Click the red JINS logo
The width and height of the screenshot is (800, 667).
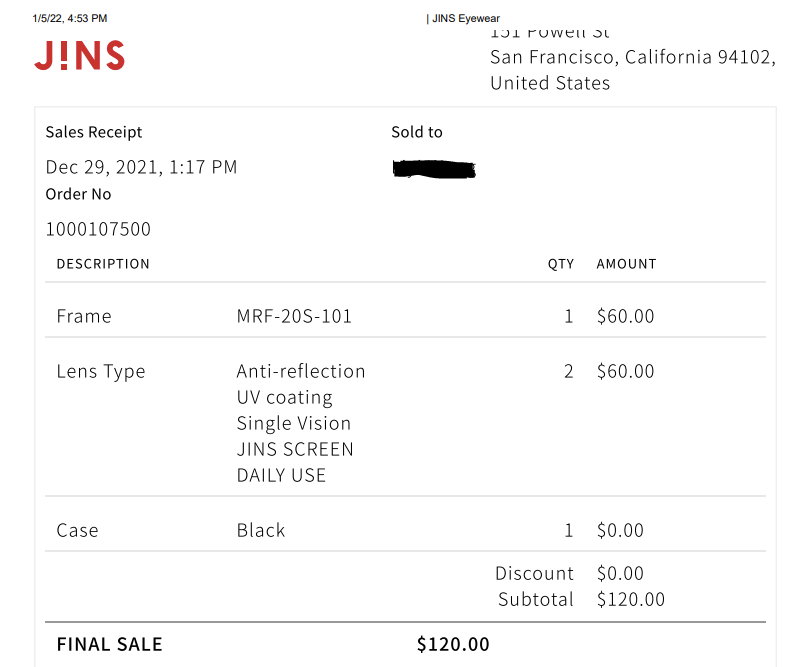coord(80,55)
